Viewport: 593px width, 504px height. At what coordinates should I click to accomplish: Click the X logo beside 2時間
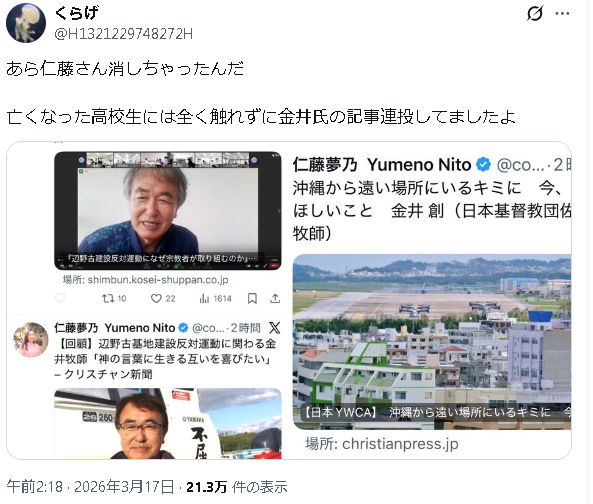point(274,328)
